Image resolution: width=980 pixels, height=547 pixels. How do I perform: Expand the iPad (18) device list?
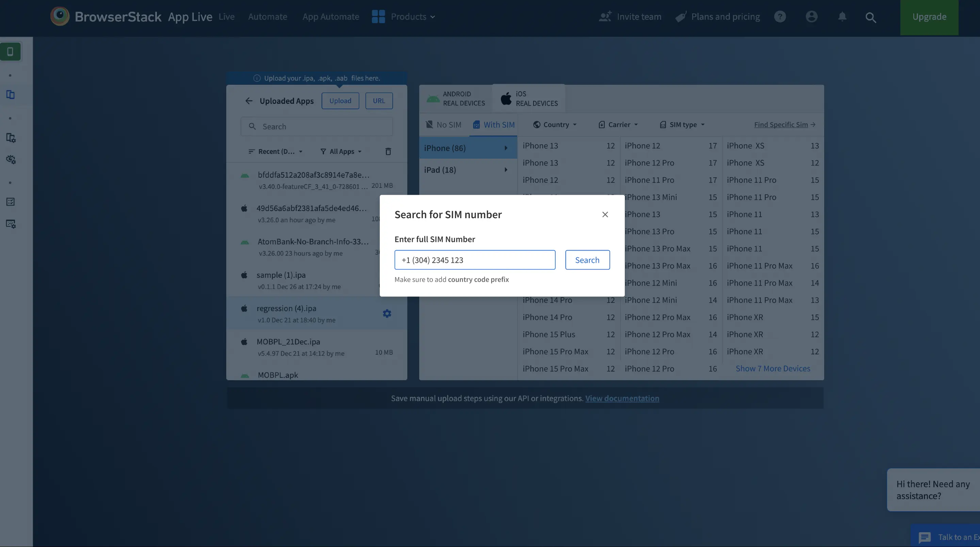(x=468, y=170)
